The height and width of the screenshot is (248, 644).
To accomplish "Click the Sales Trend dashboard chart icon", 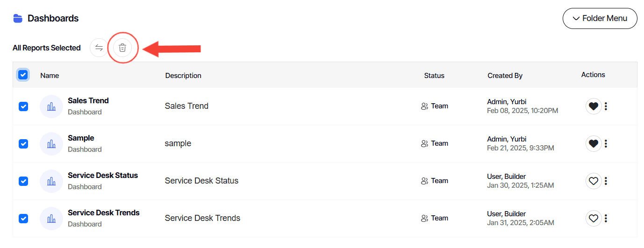I will (x=51, y=106).
